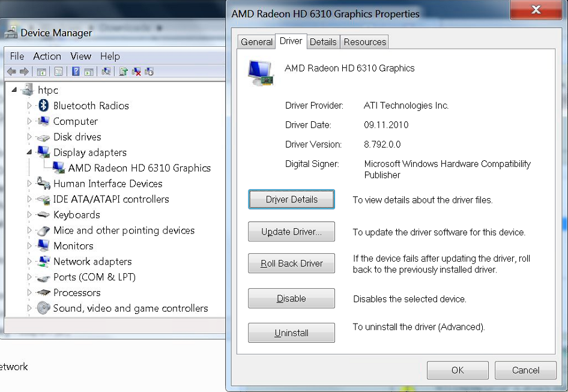Expand the Network adapters category
This screenshot has height=392, width=568.
click(29, 261)
